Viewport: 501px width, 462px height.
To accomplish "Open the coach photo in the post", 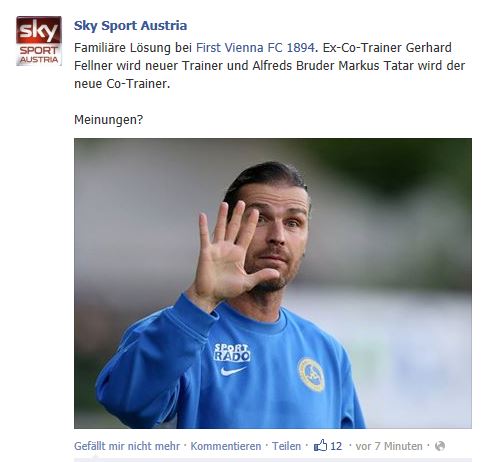I will tap(273, 283).
